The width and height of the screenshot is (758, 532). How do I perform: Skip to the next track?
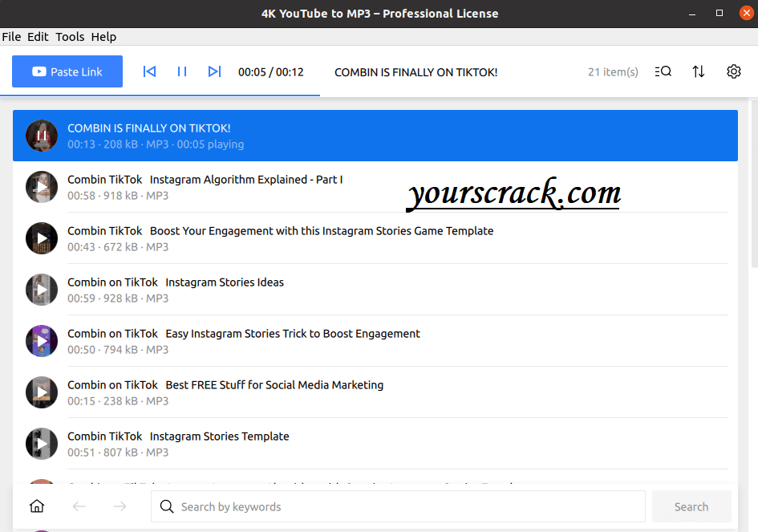pyautogui.click(x=214, y=71)
